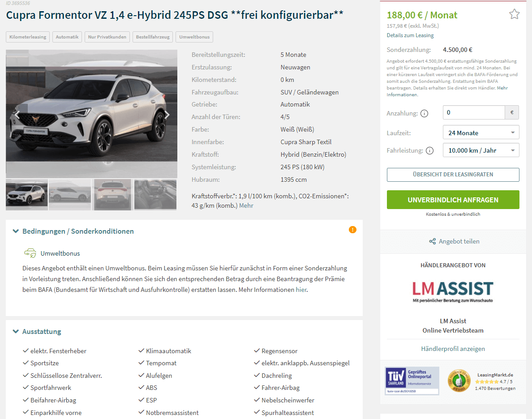
Task: Click into the Anzahlung amount field
Action: pyautogui.click(x=474, y=112)
